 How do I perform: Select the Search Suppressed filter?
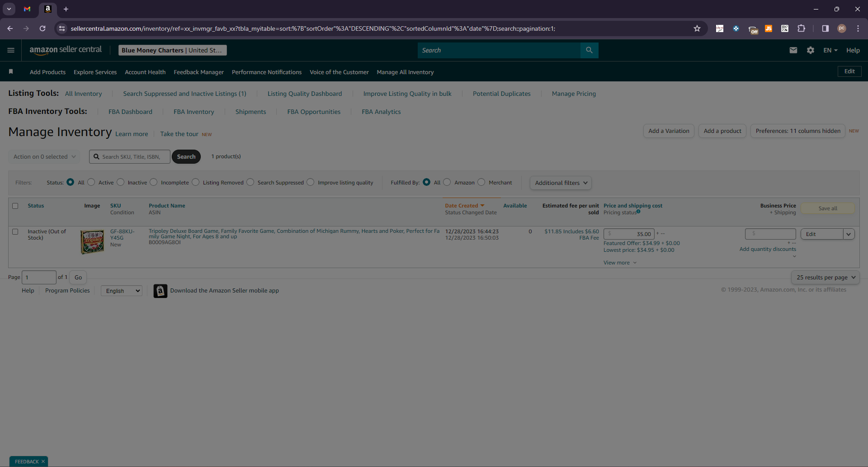[x=250, y=182]
